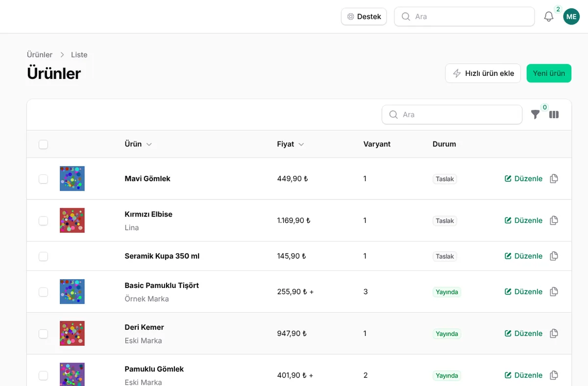The height and width of the screenshot is (386, 588).
Task: Edit the Mavi Gömlek product
Action: pos(523,179)
